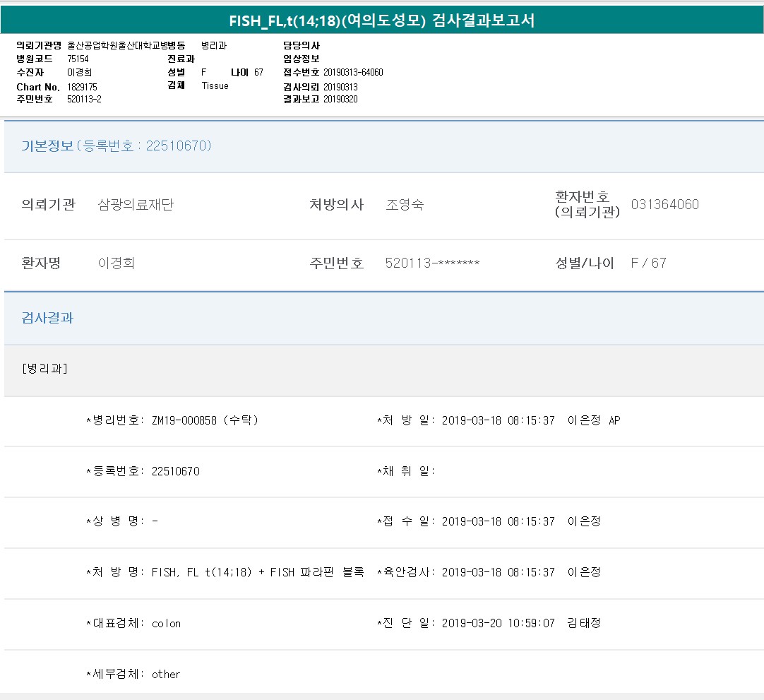Click hospital code value 75154
764x700 pixels.
point(78,59)
